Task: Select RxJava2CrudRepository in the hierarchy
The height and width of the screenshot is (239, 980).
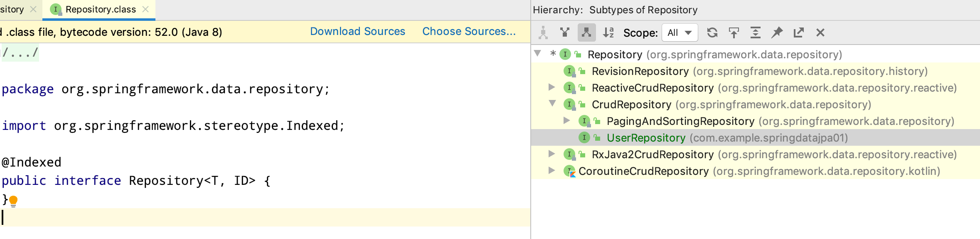Action: click(756, 154)
